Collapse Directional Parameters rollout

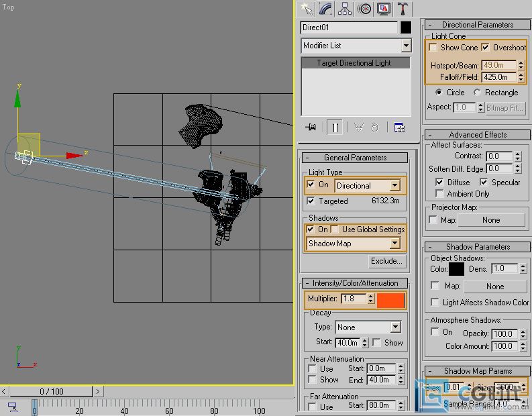(x=478, y=25)
